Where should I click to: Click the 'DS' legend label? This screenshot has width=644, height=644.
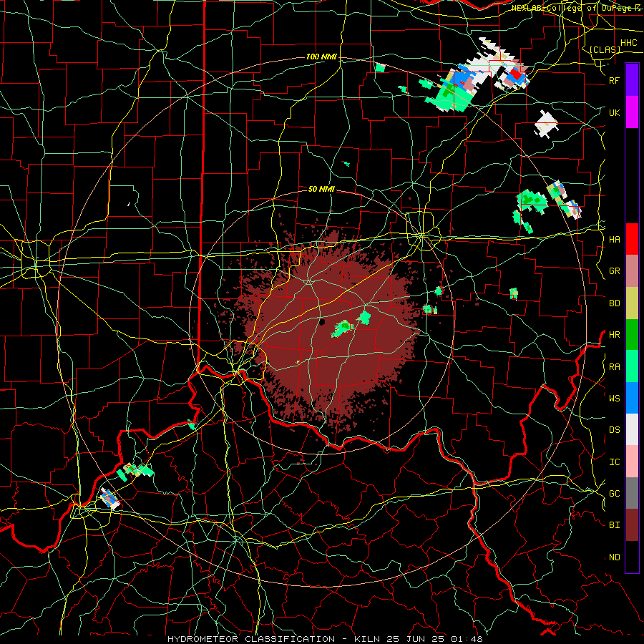point(614,429)
